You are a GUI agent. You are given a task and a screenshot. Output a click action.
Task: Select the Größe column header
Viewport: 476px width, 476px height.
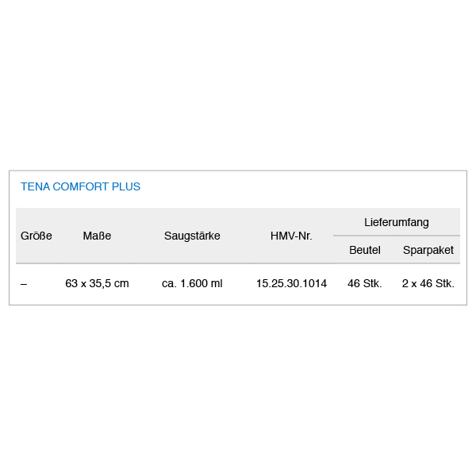pyautogui.click(x=36, y=236)
